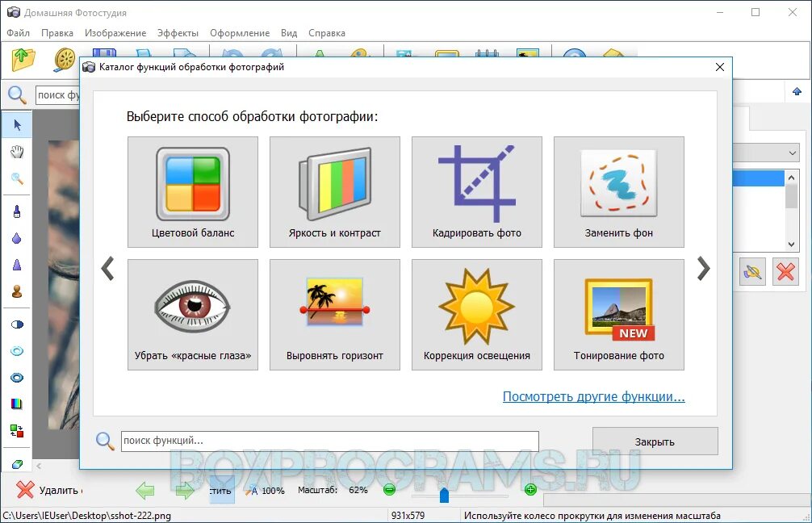The image size is (812, 523).
Task: Click the Закрыть button
Action: click(x=655, y=441)
